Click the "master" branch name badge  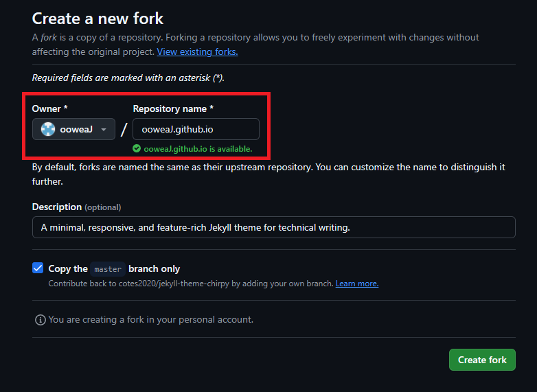108,269
